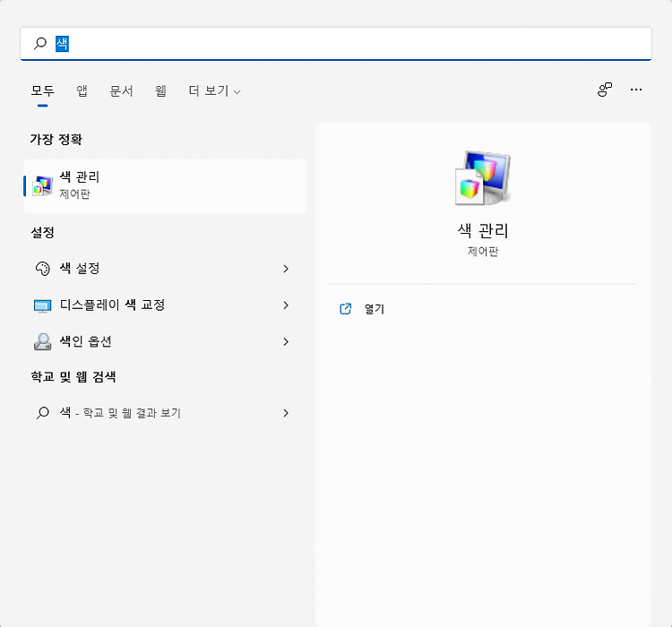
Task: Click the 색 관리 title in preview pane
Action: point(483,231)
